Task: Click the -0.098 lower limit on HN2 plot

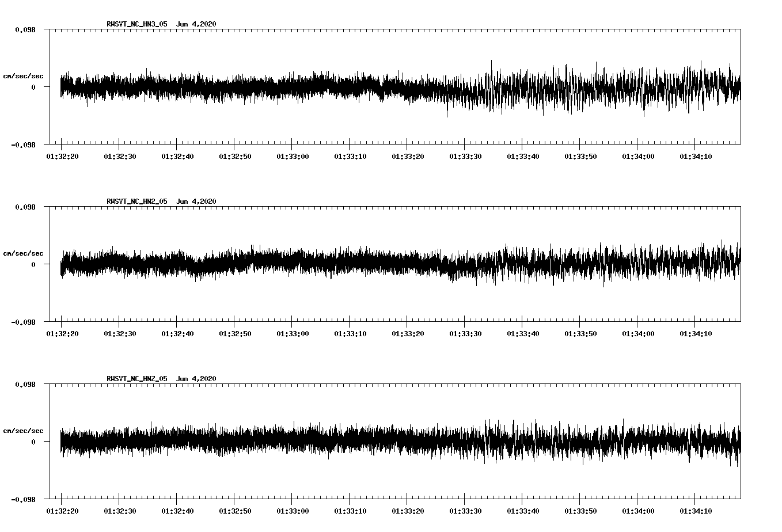Action: pos(23,322)
